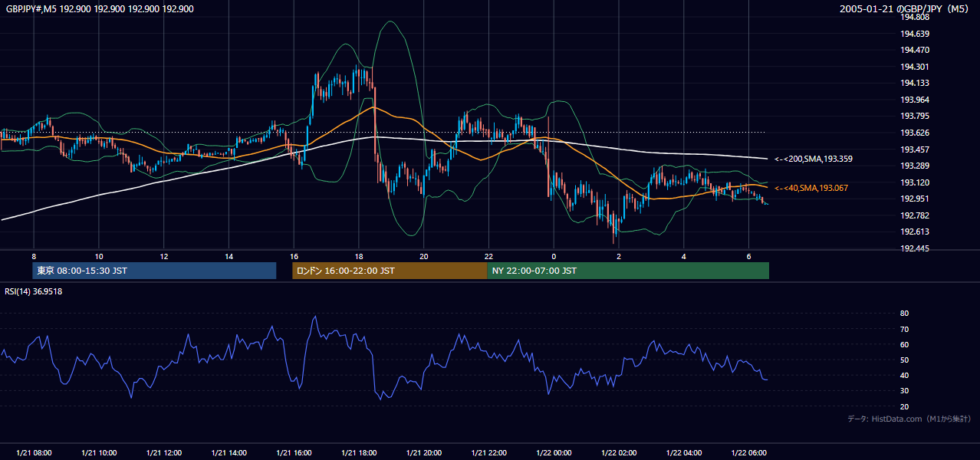Click the bottom time label 1/22 06:00
Screen dimensions: 980x460
[x=749, y=453]
